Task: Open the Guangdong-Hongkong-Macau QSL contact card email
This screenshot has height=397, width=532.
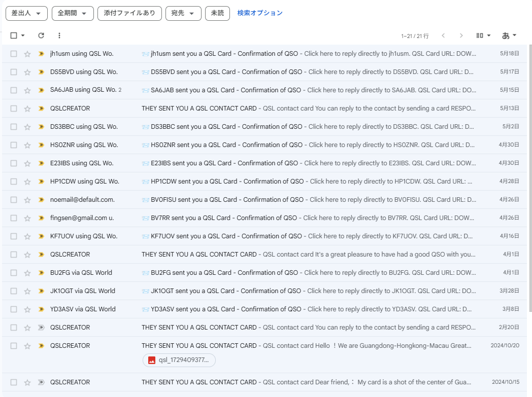Action: pos(264,354)
